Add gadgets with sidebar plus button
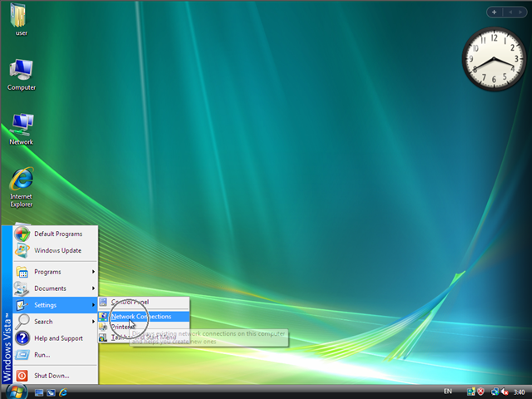Image resolution: width=532 pixels, height=399 pixels. point(494,12)
